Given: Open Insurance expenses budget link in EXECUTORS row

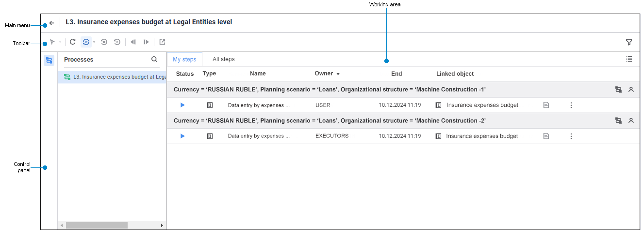Looking at the screenshot, I should click(482, 136).
